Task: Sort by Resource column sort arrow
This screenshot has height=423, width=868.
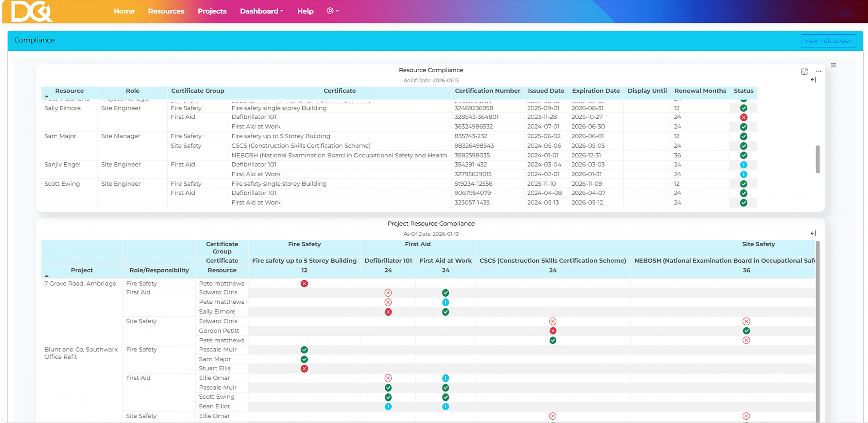Action: tap(47, 97)
